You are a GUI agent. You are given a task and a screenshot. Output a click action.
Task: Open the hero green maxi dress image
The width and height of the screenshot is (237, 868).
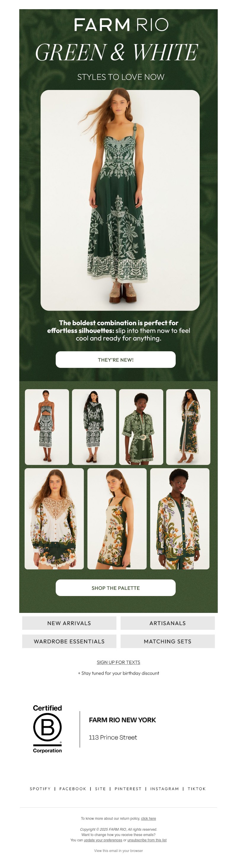(x=120, y=200)
